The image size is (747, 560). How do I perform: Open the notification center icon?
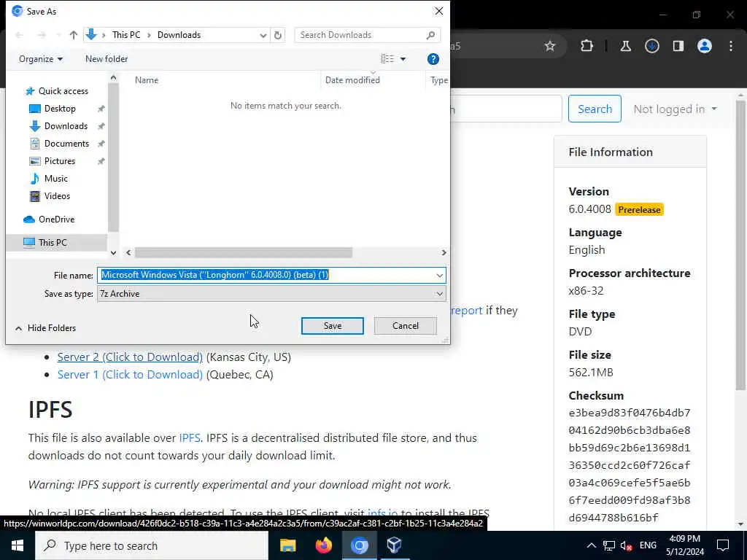click(x=723, y=545)
